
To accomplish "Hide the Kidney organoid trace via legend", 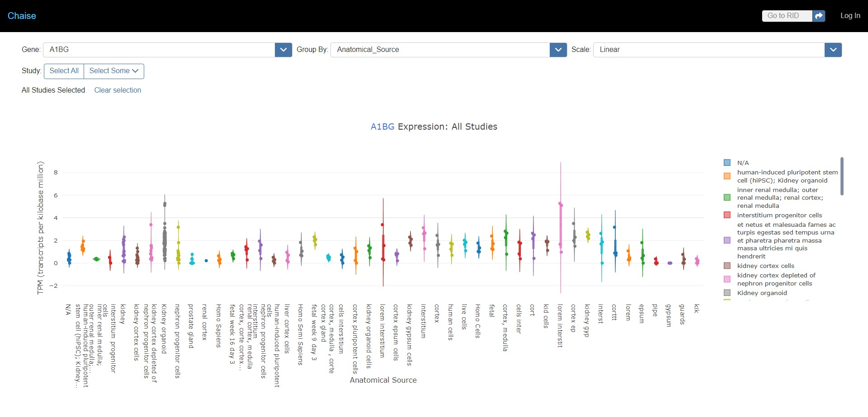I will point(762,293).
